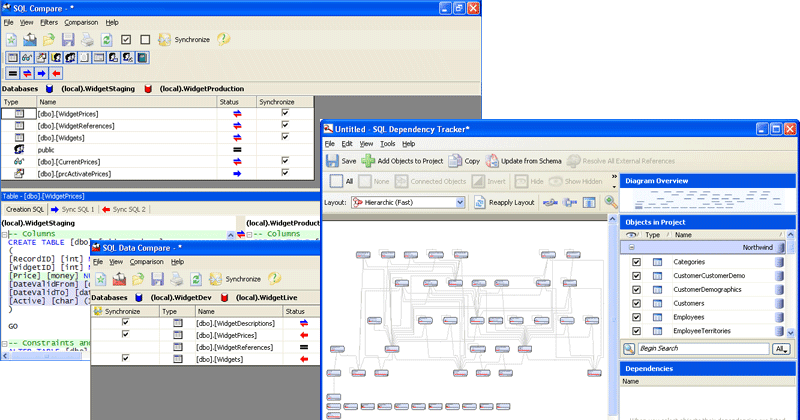The image size is (800, 420).
Task: Click the Add Objects to Project button label
Action: (410, 161)
